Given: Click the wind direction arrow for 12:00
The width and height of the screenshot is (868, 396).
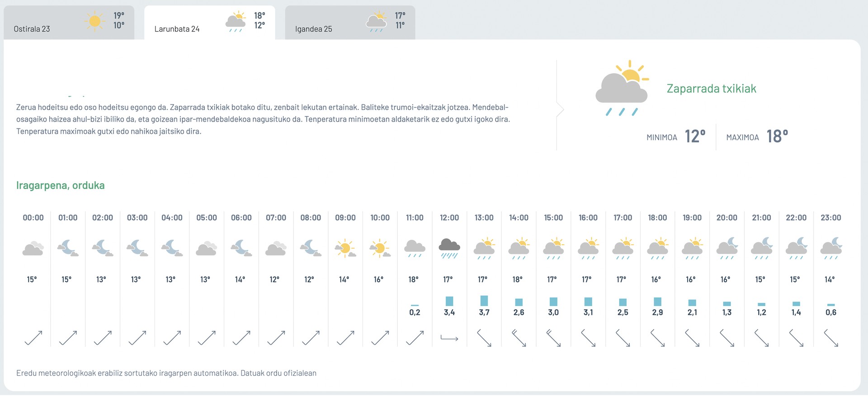Looking at the screenshot, I should point(449,338).
